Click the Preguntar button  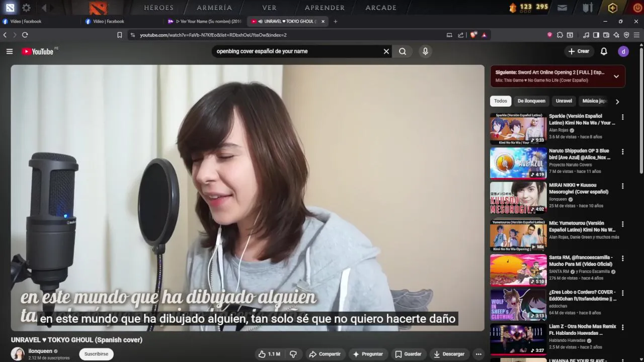coord(368,354)
